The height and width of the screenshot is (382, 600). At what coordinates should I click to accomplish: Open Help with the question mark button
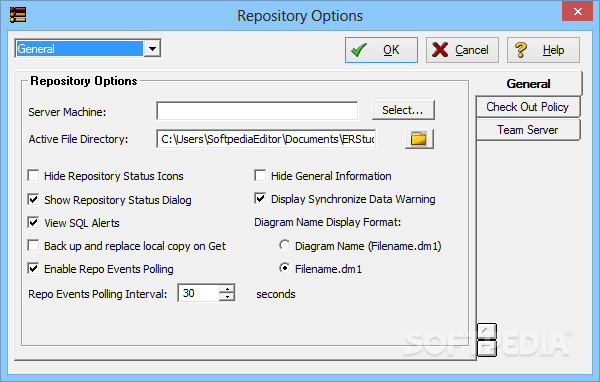coord(543,50)
